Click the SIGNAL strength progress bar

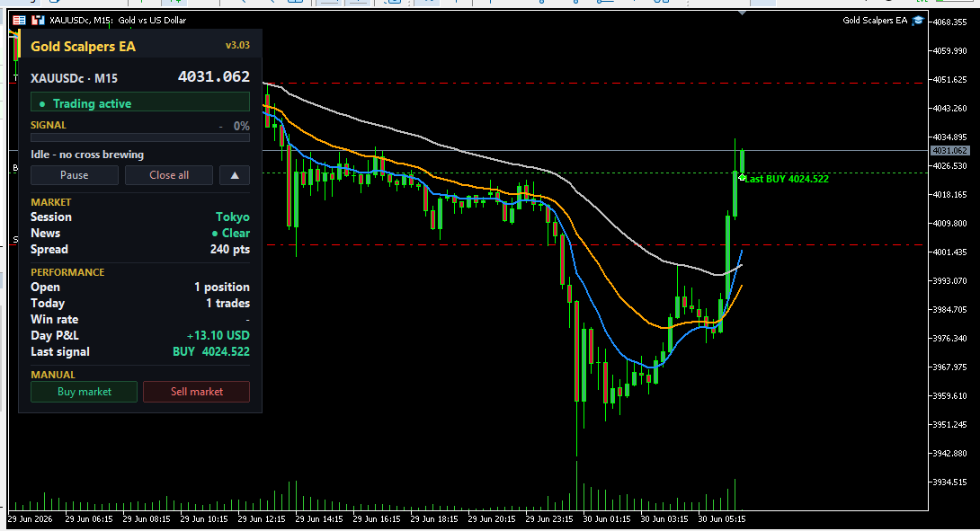(x=140, y=137)
